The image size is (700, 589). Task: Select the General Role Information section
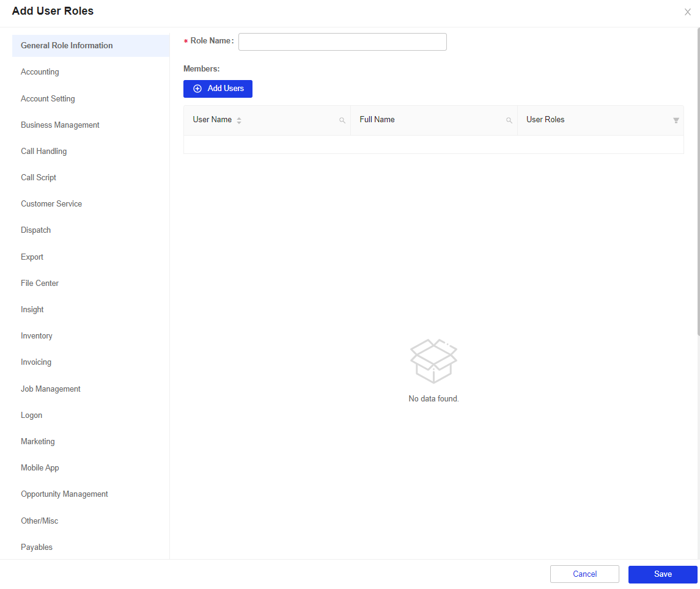(67, 45)
